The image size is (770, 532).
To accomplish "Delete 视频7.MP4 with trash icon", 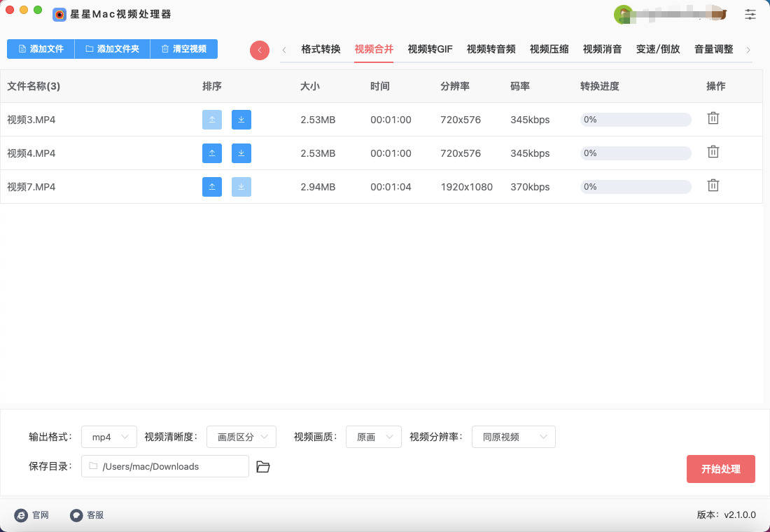I will [713, 185].
